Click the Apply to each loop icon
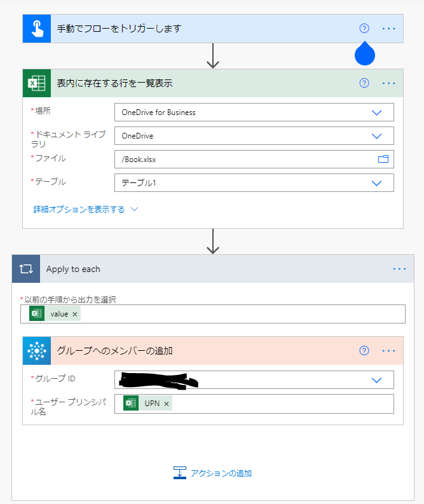Screen dimensions: 424x504 pos(26,269)
